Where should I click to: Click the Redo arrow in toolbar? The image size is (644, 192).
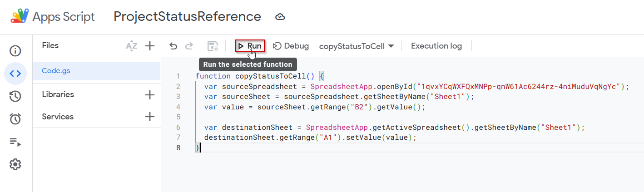[189, 46]
